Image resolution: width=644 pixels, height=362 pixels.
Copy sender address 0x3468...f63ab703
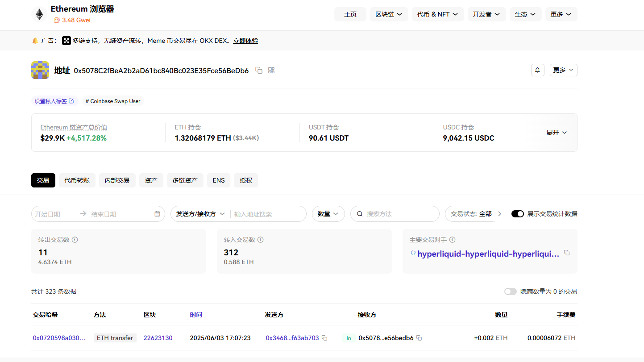pos(324,338)
